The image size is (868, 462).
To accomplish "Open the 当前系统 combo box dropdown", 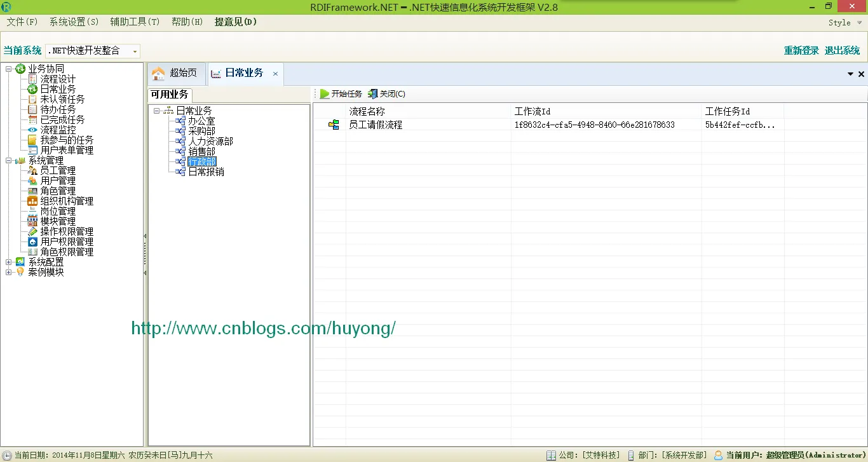I will [x=135, y=51].
